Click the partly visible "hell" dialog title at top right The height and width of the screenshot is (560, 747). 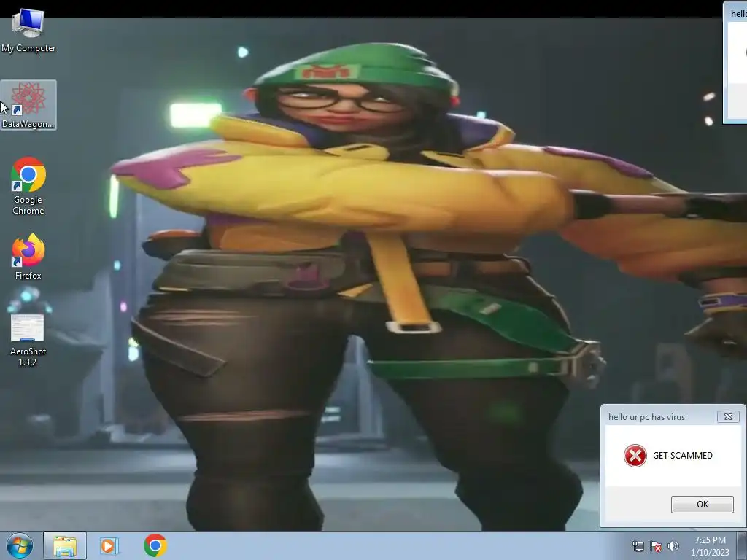tap(738, 14)
